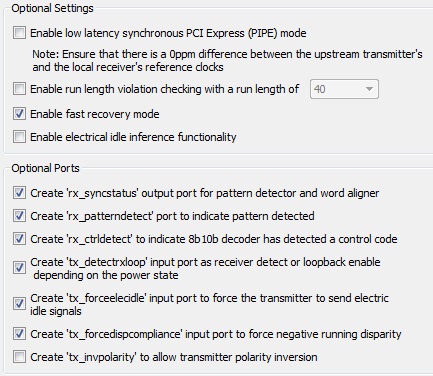This screenshot has width=433, height=376.
Task: Uncheck the rx_syncstatus output port checkbox
Action: click(x=19, y=193)
